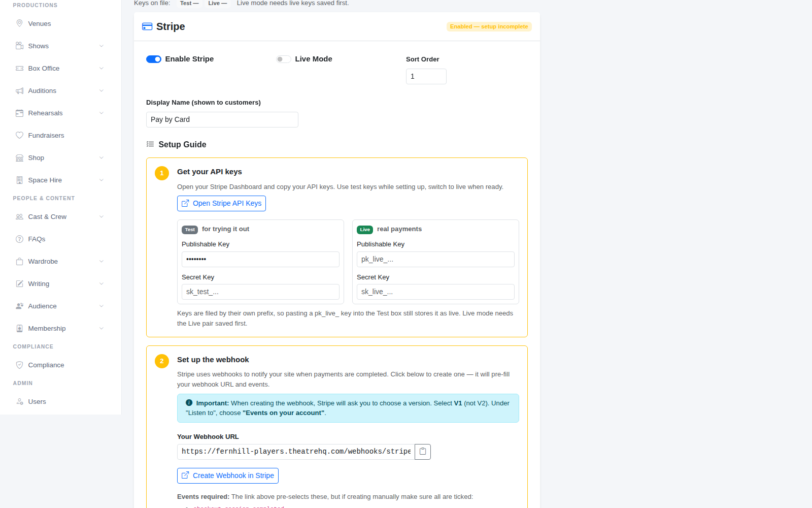Screen dimensions: 812x508
Task: Click the 'Enabled — setup incomplete' status badge
Action: (x=489, y=26)
